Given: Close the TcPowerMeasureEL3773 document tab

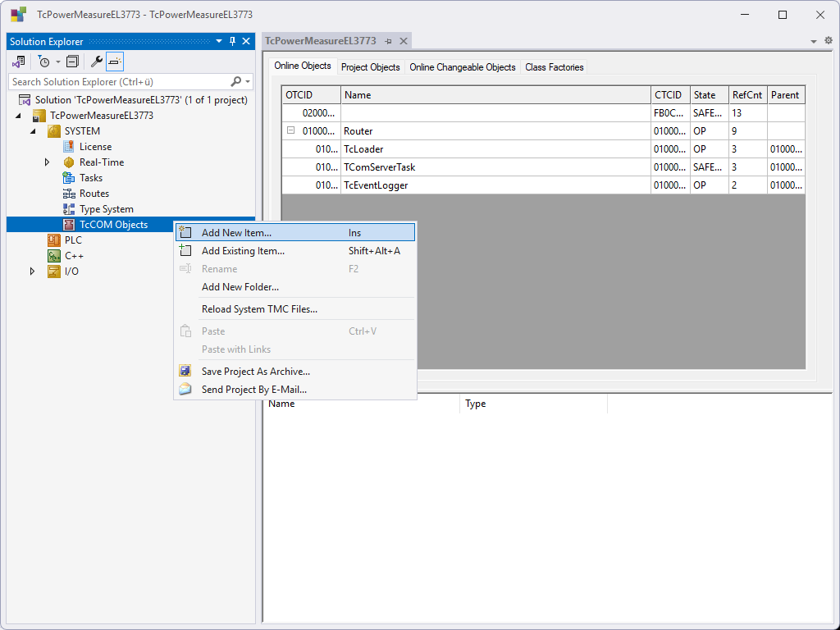Looking at the screenshot, I should click(x=404, y=41).
